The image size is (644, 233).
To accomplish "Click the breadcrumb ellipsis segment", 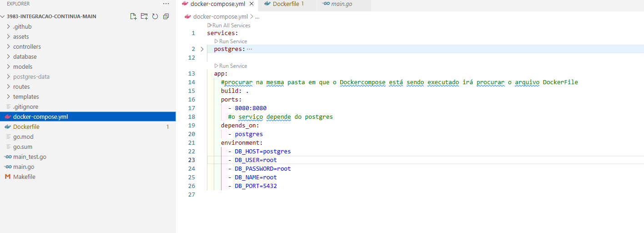I will pos(257,17).
